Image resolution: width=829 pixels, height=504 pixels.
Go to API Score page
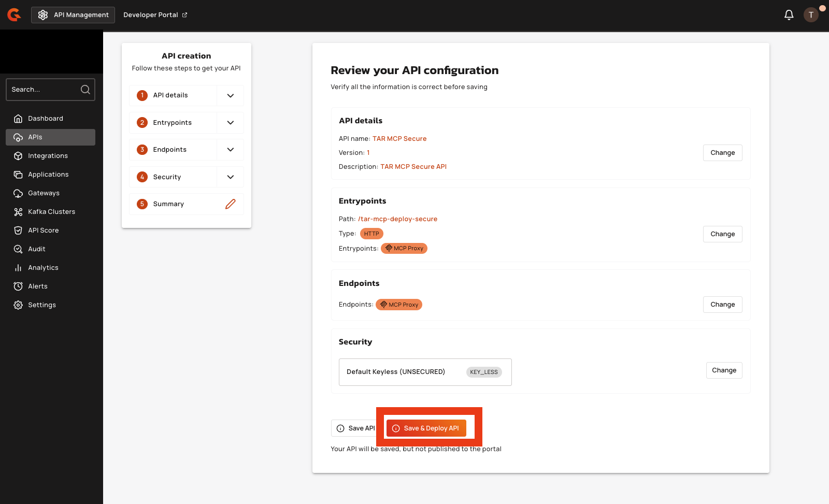click(x=43, y=231)
